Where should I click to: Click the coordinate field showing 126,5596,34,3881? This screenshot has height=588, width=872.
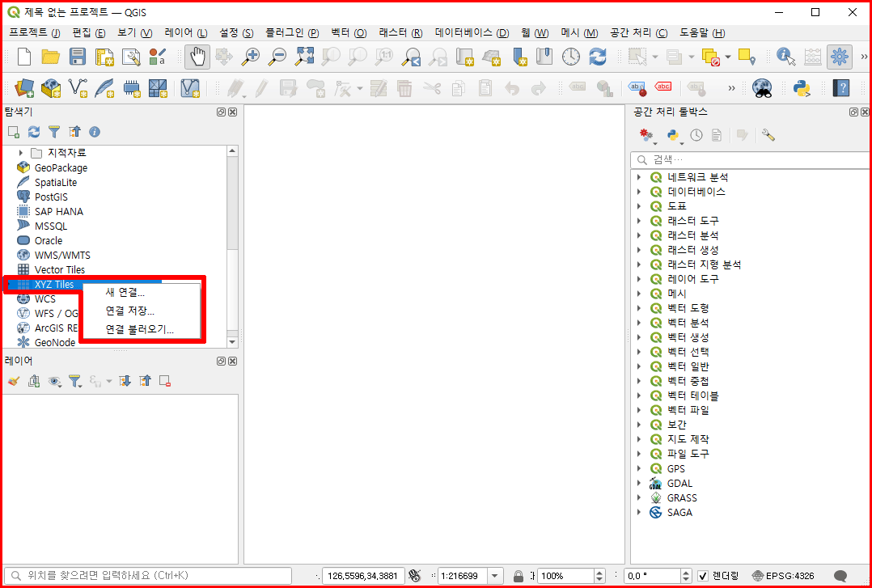coord(363,576)
